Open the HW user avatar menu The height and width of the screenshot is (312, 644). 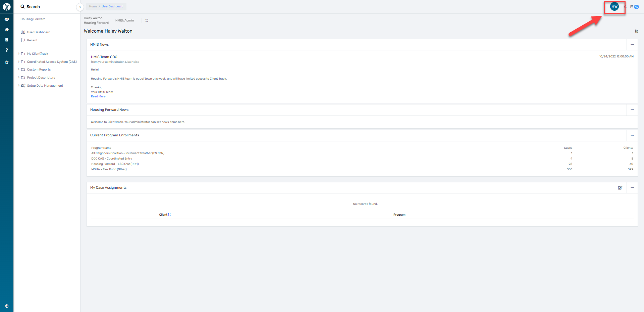point(614,6)
